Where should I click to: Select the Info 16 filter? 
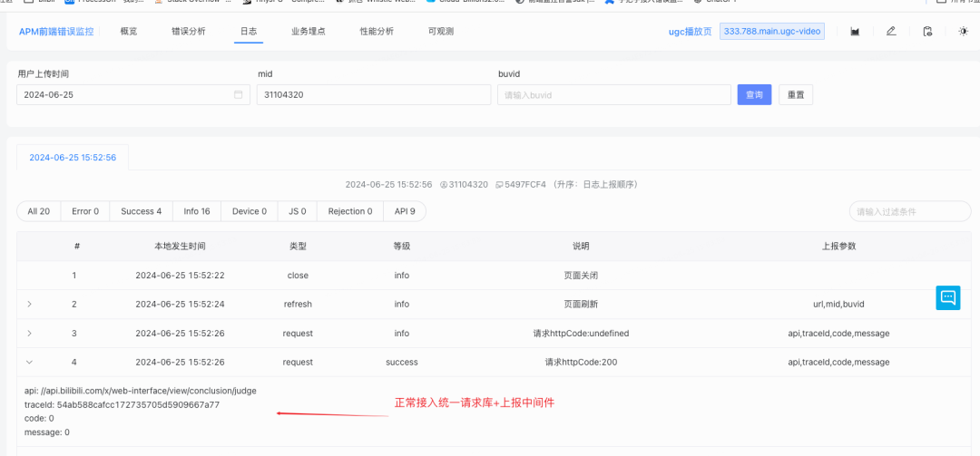(x=197, y=211)
